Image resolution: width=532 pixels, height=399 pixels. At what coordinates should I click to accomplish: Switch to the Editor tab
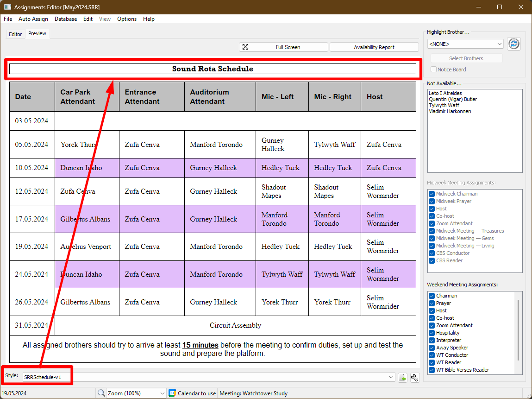[x=15, y=34]
